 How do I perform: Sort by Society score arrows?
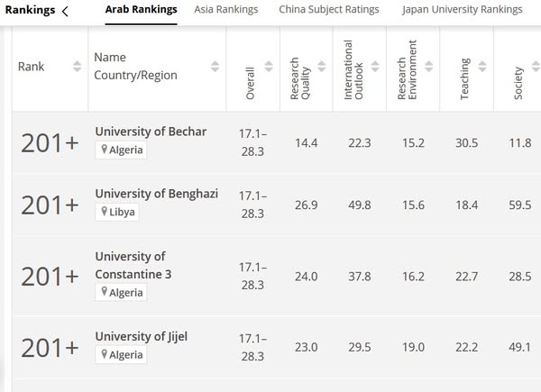point(536,66)
